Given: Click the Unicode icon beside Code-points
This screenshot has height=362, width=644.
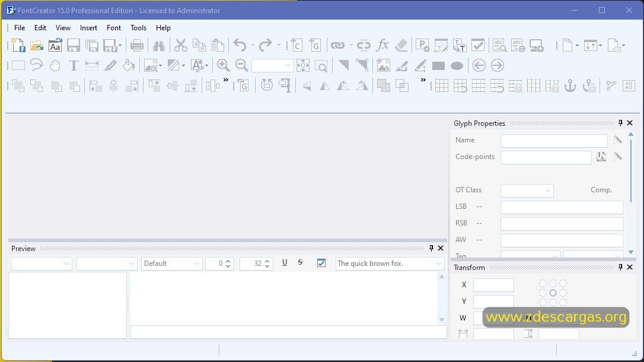Looking at the screenshot, I should point(601,157).
